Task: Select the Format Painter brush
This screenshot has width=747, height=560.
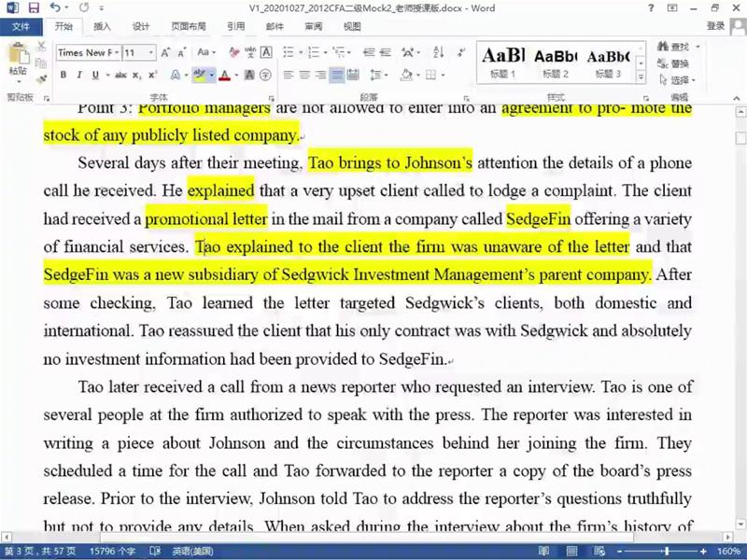Action: coord(41,78)
